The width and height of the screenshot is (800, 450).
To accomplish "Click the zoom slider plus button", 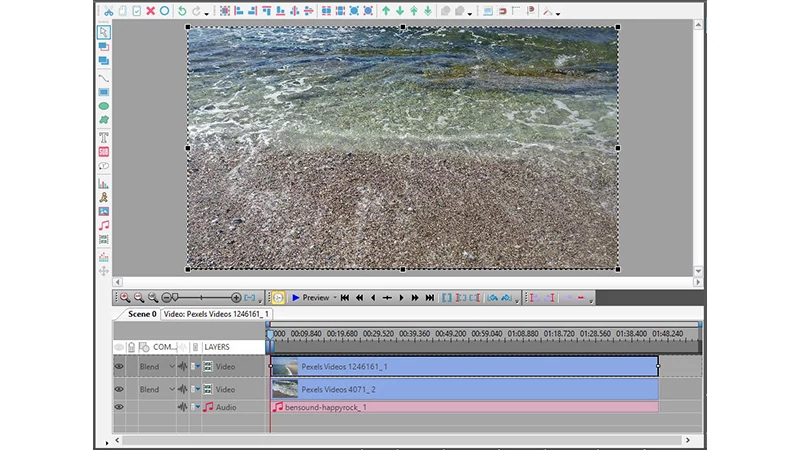I will [x=236, y=297].
